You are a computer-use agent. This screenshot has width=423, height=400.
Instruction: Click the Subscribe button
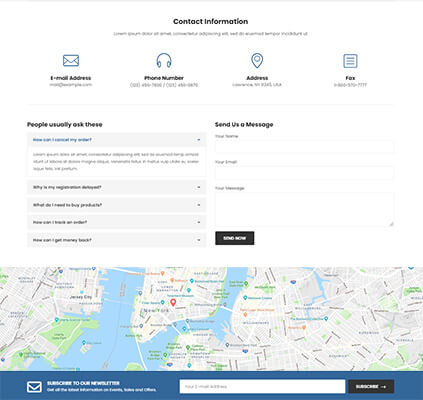tap(371, 387)
